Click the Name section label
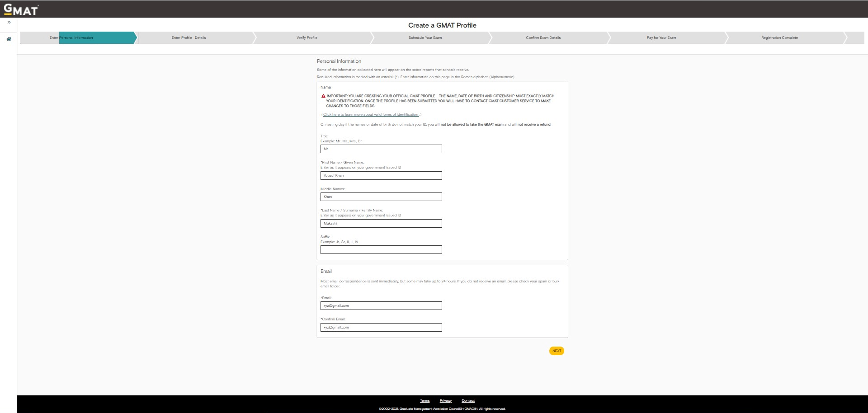This screenshot has width=868, height=413. [325, 87]
